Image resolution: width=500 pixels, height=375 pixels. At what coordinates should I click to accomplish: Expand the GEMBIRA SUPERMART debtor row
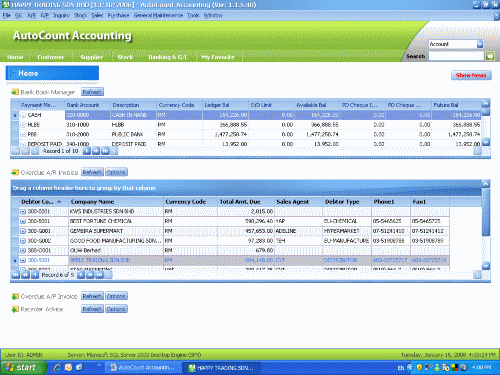(x=23, y=231)
